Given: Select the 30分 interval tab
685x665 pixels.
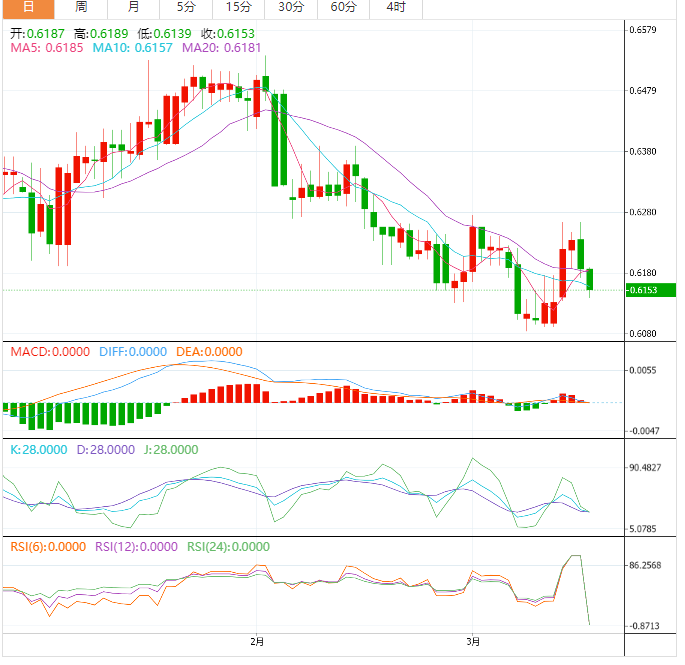Looking at the screenshot, I should click(291, 8).
